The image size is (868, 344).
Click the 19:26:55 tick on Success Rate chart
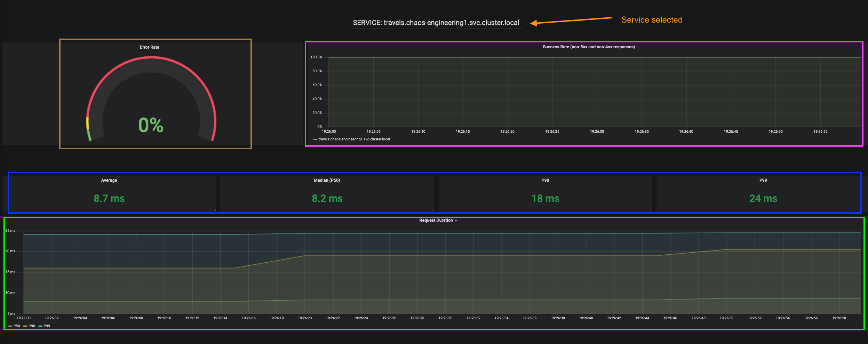(x=820, y=131)
